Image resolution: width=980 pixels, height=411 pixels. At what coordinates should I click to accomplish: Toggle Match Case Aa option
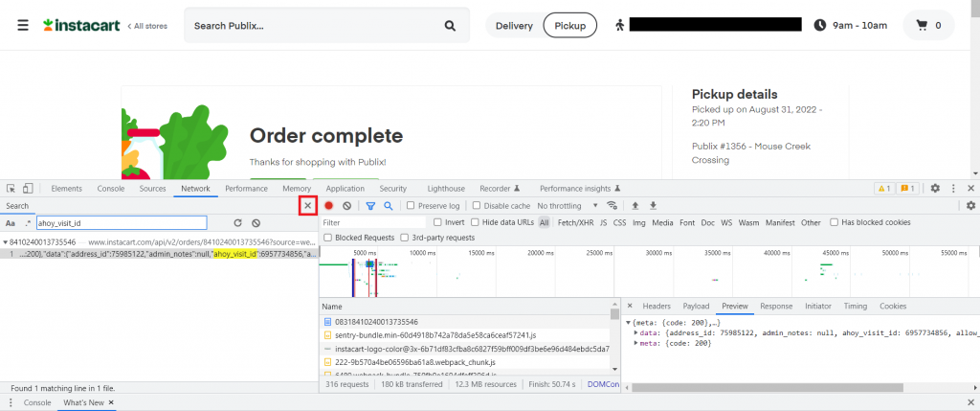pyautogui.click(x=11, y=222)
